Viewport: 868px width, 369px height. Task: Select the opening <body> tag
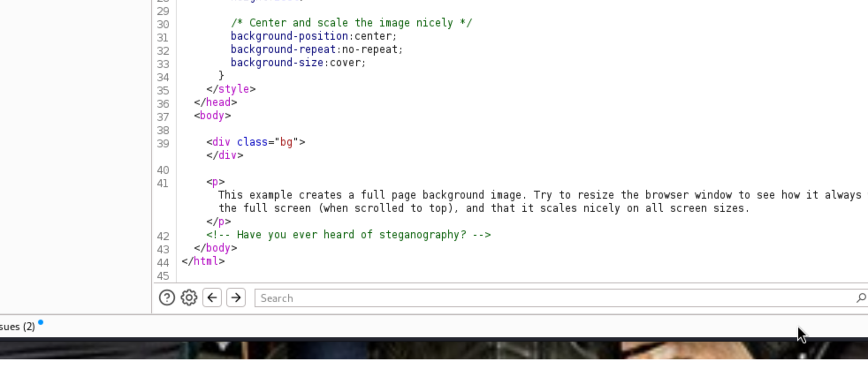tap(212, 116)
